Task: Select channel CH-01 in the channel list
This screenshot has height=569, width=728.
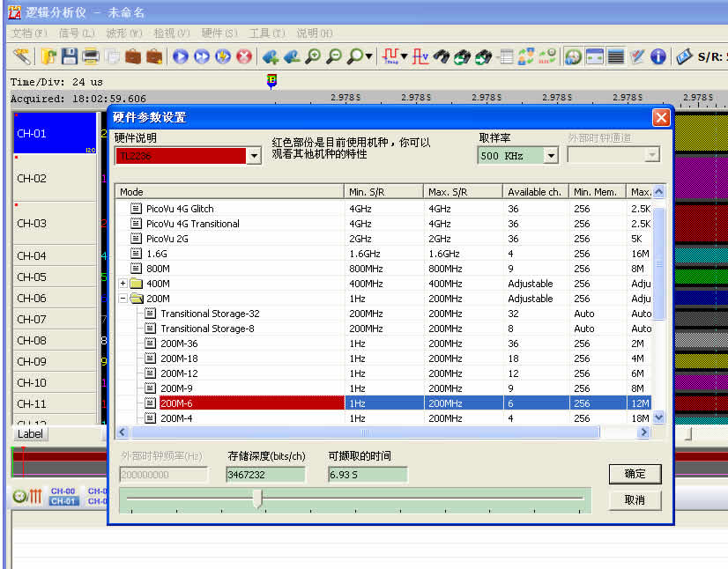Action: [x=55, y=133]
